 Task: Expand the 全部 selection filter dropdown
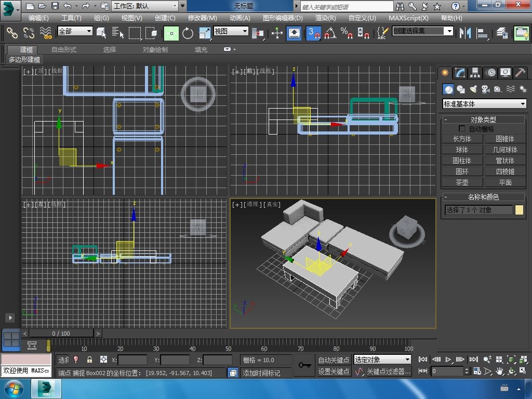75,31
